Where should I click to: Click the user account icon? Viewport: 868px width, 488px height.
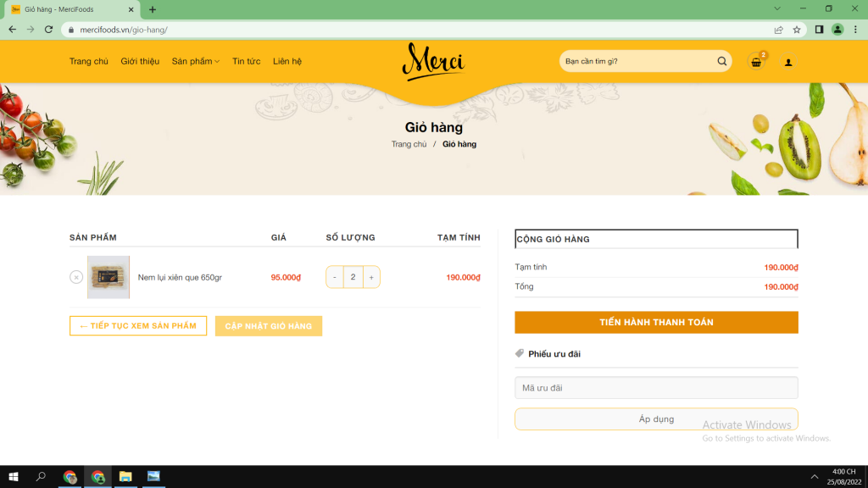click(x=788, y=62)
